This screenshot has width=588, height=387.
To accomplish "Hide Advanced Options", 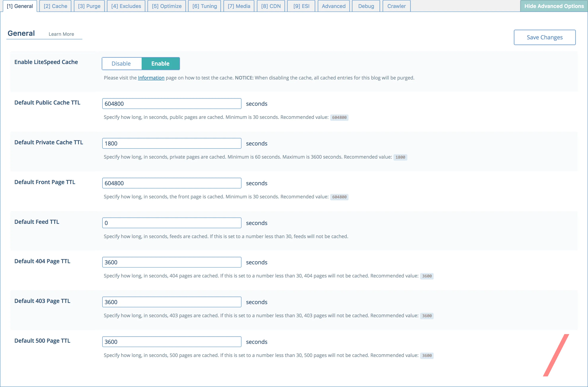I will (554, 6).
